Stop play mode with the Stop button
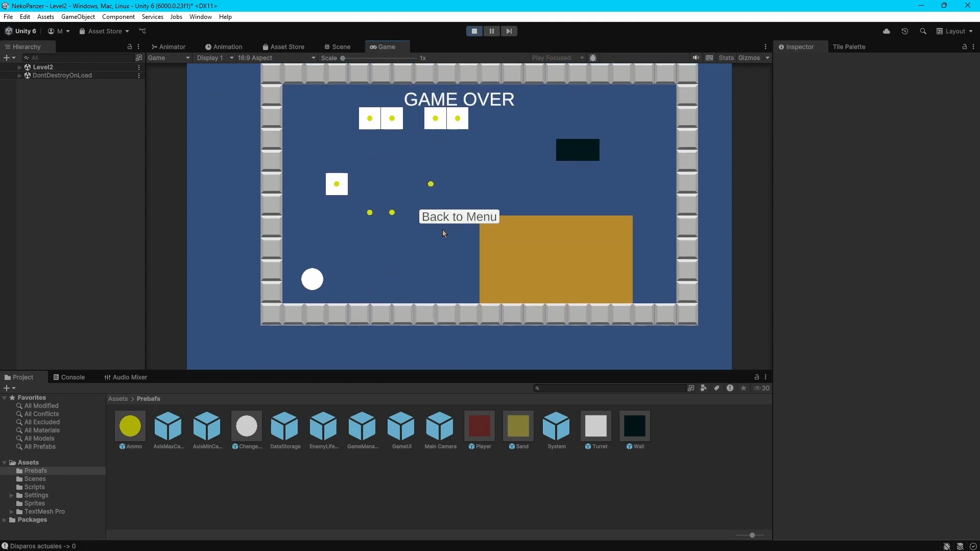Viewport: 980px width, 551px height. 474,31
